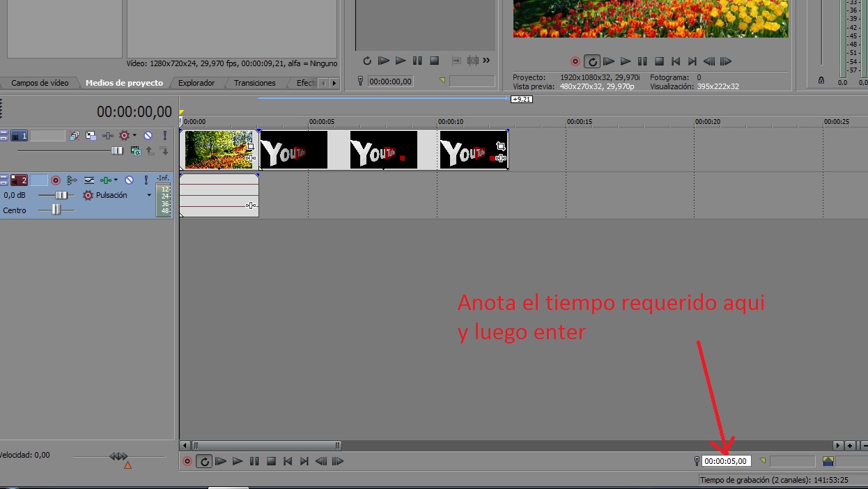Open the automation settings dropdown arrow on audio track 2
The width and height of the screenshot is (868, 489).
tap(116, 180)
